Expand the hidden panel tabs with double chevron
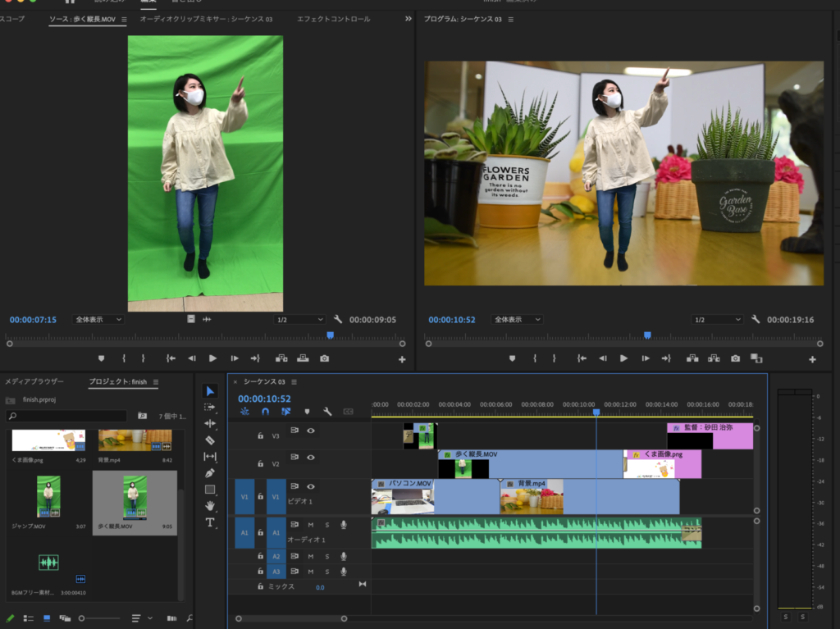 point(409,19)
